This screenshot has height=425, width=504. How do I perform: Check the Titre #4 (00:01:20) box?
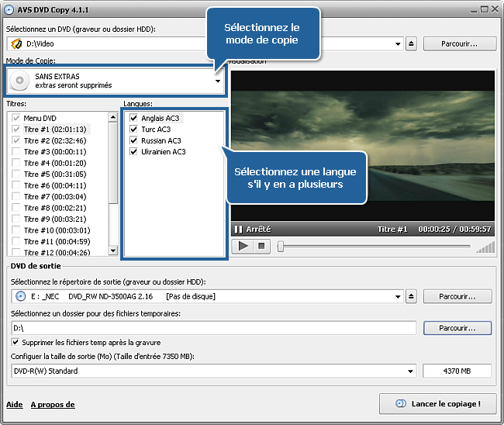point(16,163)
